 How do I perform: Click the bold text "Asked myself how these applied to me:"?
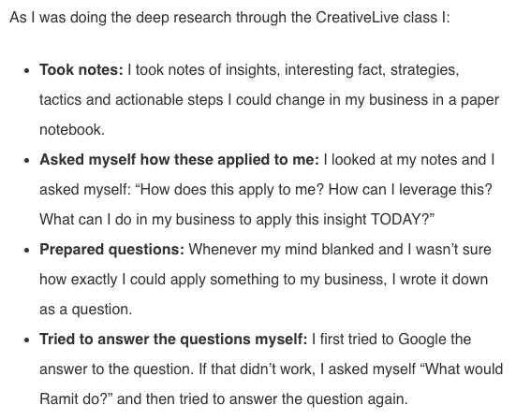click(180, 160)
